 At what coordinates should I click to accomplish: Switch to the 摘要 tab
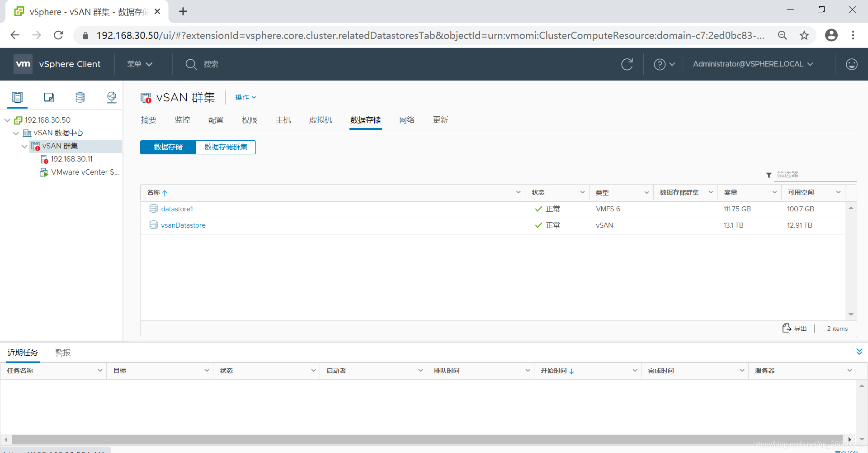[149, 120]
